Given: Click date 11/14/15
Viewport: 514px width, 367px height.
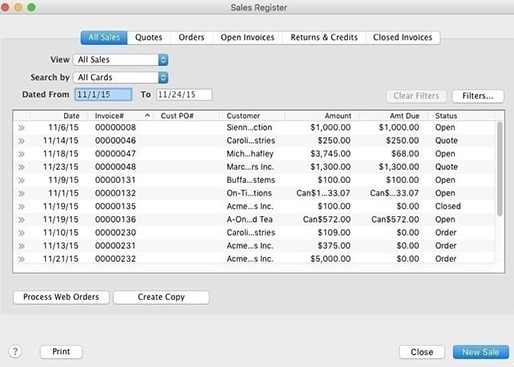Looking at the screenshot, I should pyautogui.click(x=61, y=140).
